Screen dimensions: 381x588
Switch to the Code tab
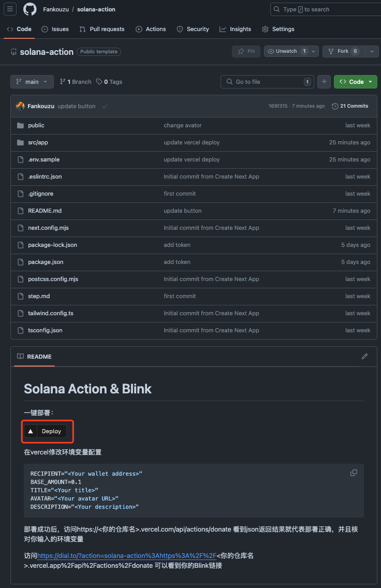coord(20,30)
